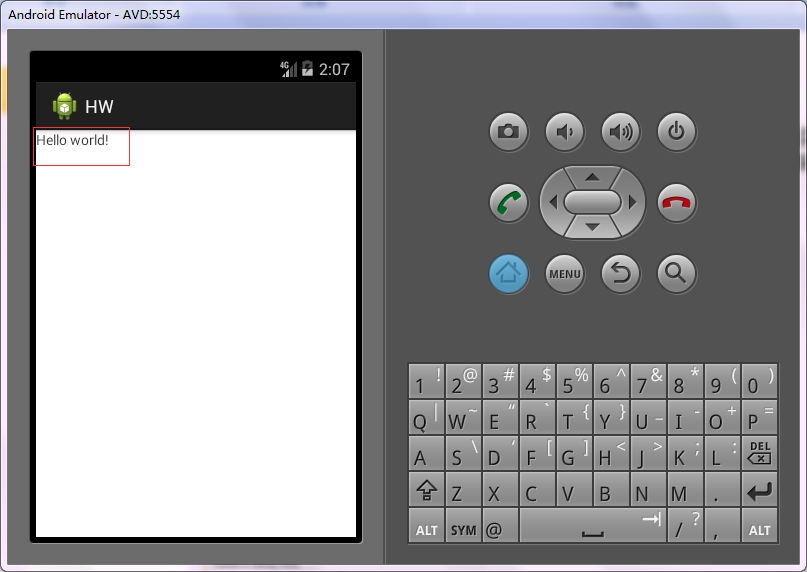Raise volume with the volume up button
The width and height of the screenshot is (807, 572).
621,132
